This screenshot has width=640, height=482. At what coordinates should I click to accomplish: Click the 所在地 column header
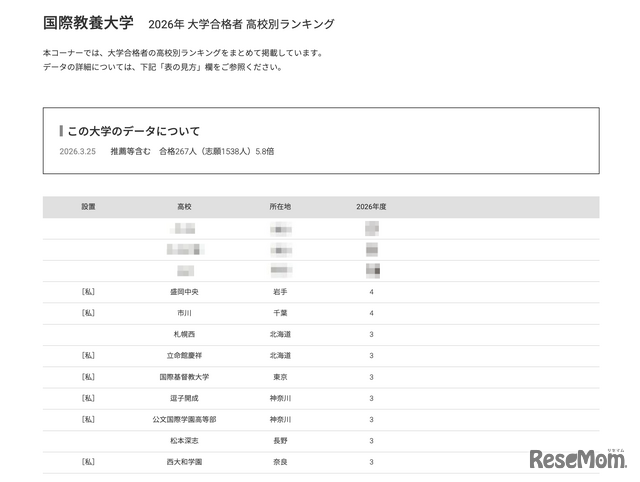tap(280, 207)
